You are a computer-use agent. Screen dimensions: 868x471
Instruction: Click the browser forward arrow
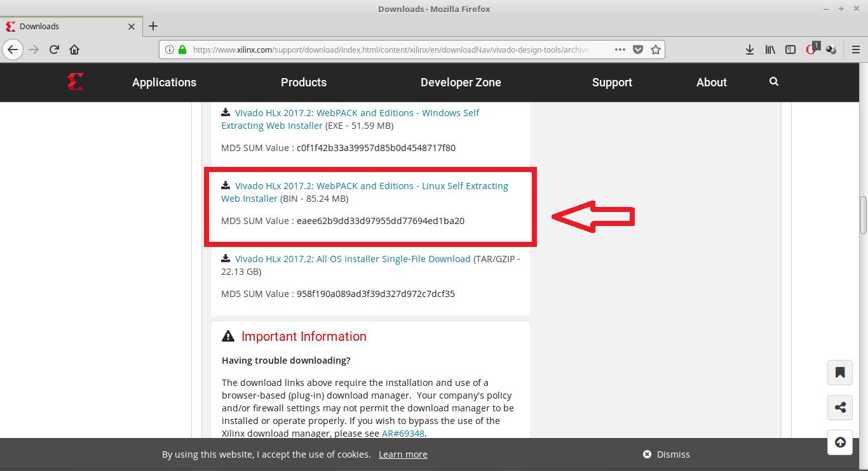[x=34, y=50]
